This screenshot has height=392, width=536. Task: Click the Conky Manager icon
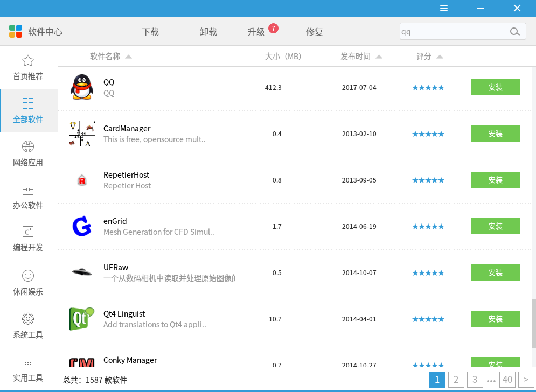pyautogui.click(x=82, y=362)
